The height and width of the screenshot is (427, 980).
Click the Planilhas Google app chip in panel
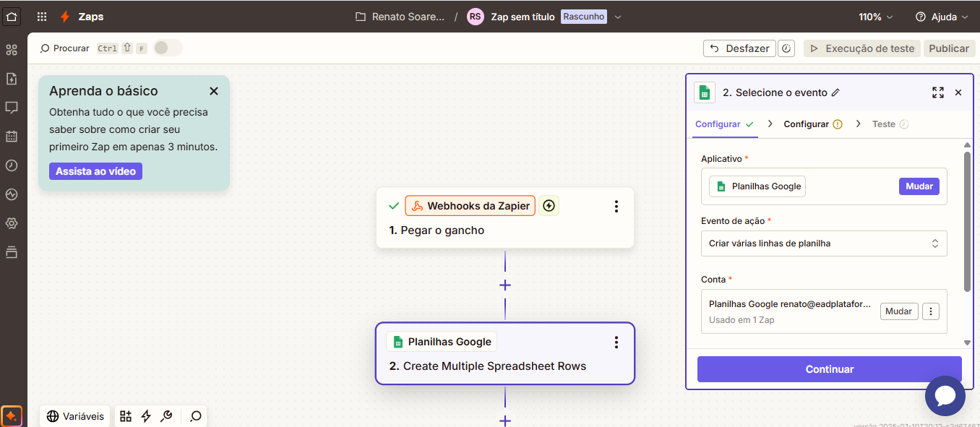757,186
